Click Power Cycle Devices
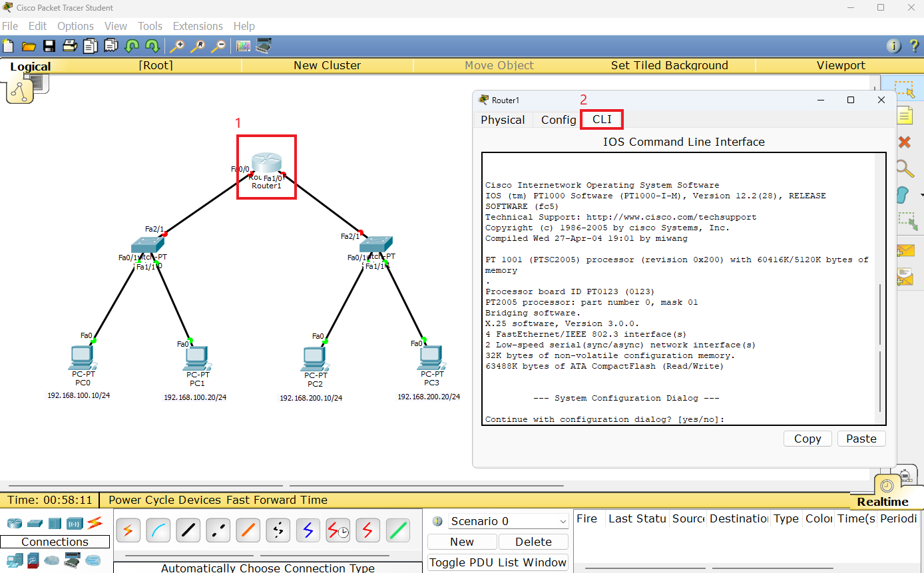Image resolution: width=924 pixels, height=573 pixels. [165, 500]
